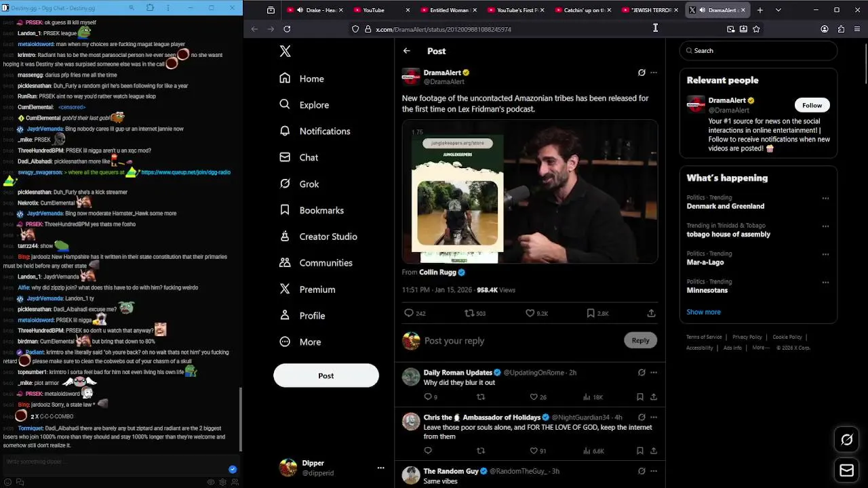The height and width of the screenshot is (488, 868).
Task: Open tobago house of assembly trend
Action: (x=728, y=235)
